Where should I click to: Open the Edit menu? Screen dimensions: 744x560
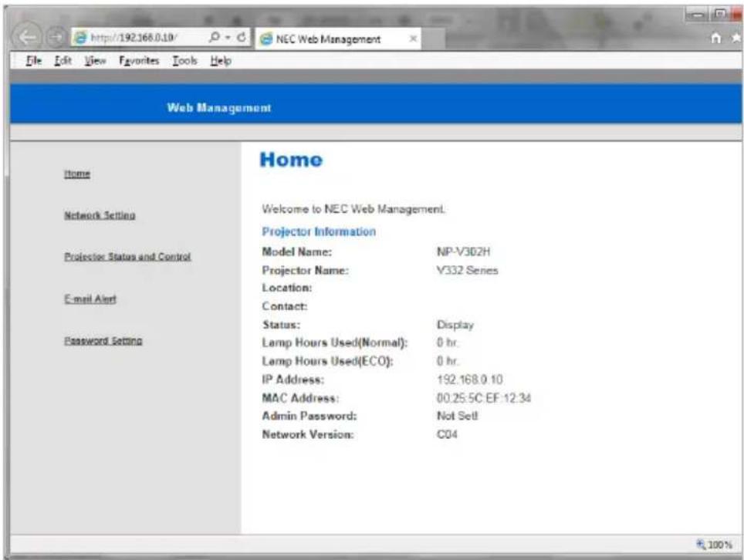point(63,61)
